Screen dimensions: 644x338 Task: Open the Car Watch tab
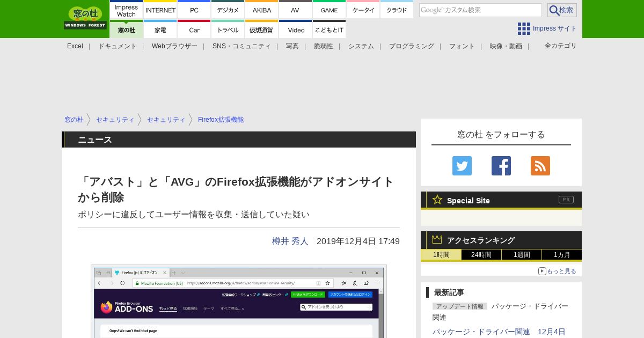[x=194, y=30]
